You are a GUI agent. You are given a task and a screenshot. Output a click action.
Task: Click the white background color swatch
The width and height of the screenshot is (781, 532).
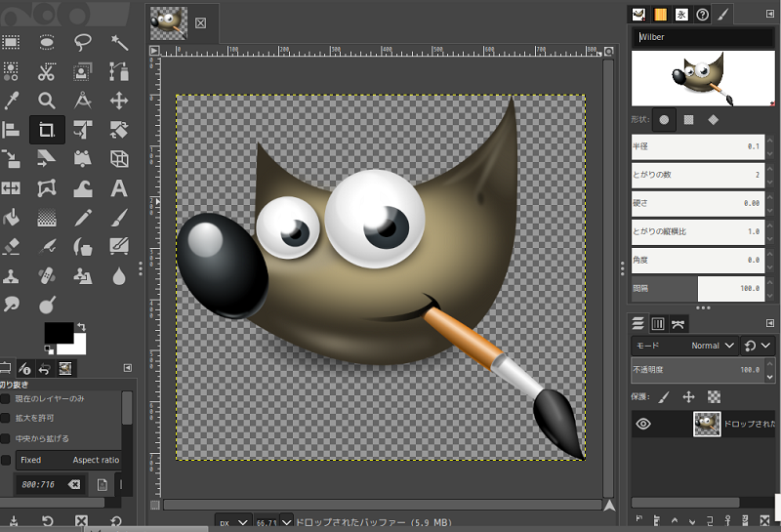[79, 347]
